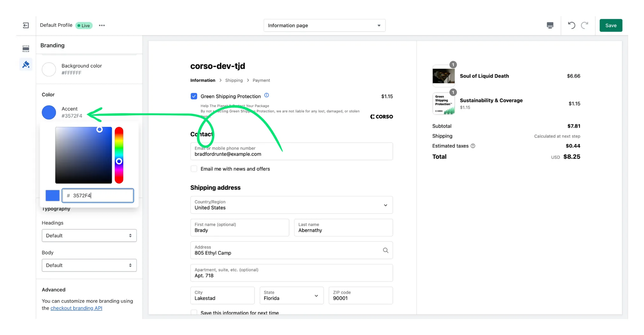Click the desktop preview monitor icon
Screen dimensions: 644x335
(x=550, y=25)
